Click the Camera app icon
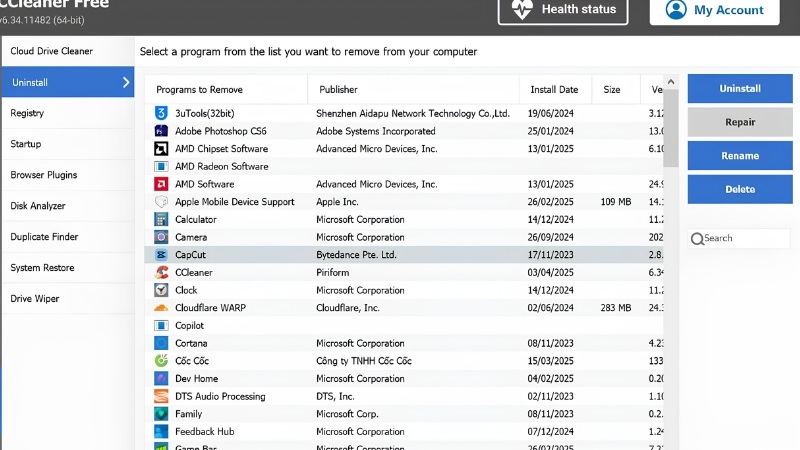The image size is (800, 450). 161,237
